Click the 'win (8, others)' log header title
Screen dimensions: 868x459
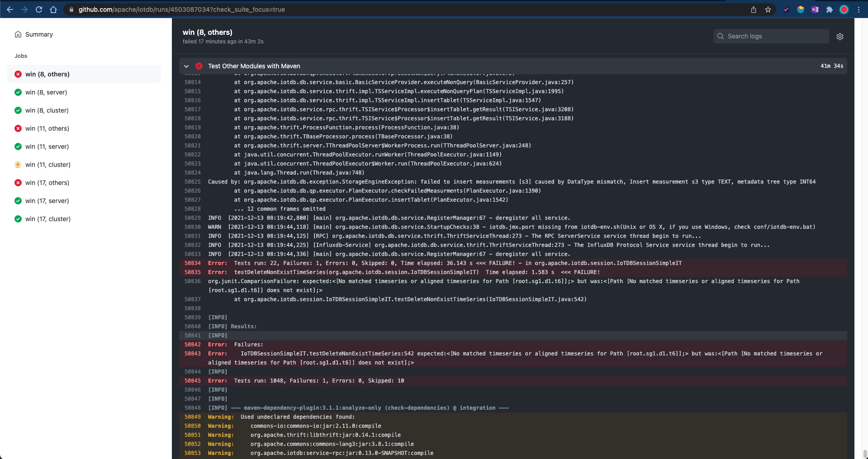[x=208, y=32]
